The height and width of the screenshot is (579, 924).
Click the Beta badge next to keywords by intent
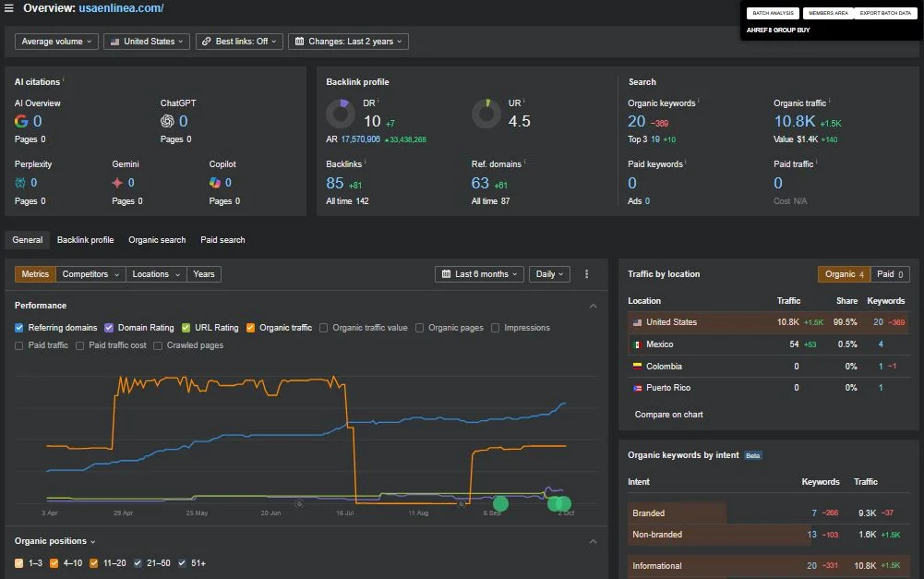[752, 456]
